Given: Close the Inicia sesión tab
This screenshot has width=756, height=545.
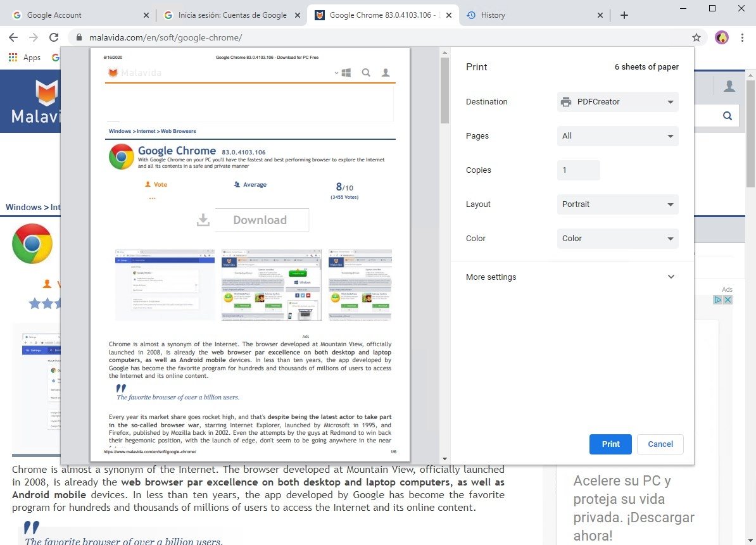Looking at the screenshot, I should point(298,15).
